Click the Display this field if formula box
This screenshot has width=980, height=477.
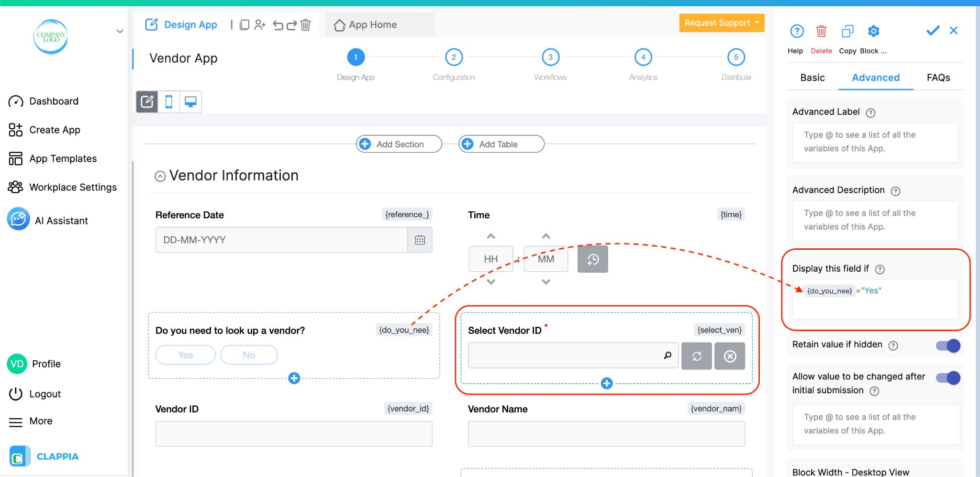pyautogui.click(x=875, y=299)
